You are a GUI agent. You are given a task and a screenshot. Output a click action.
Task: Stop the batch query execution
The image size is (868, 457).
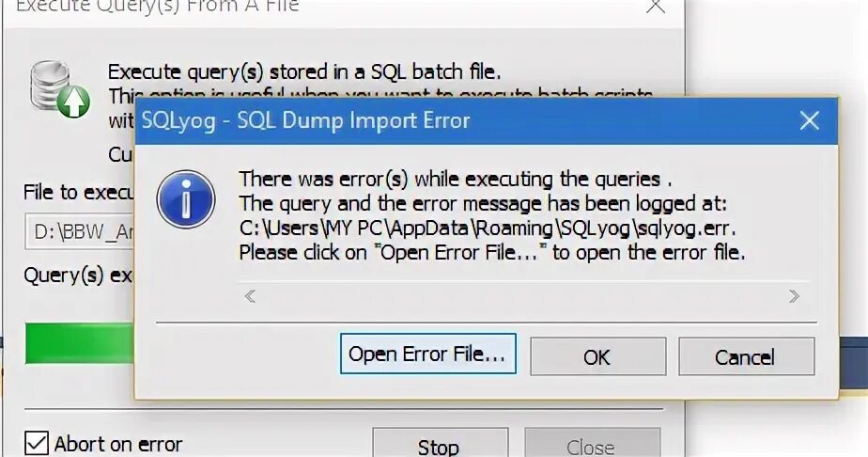tap(440, 443)
